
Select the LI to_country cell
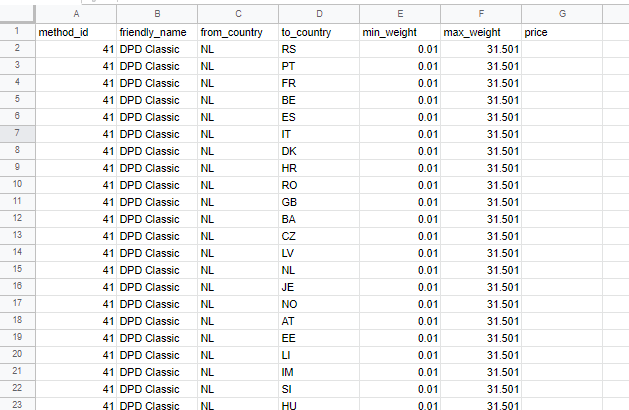click(319, 355)
